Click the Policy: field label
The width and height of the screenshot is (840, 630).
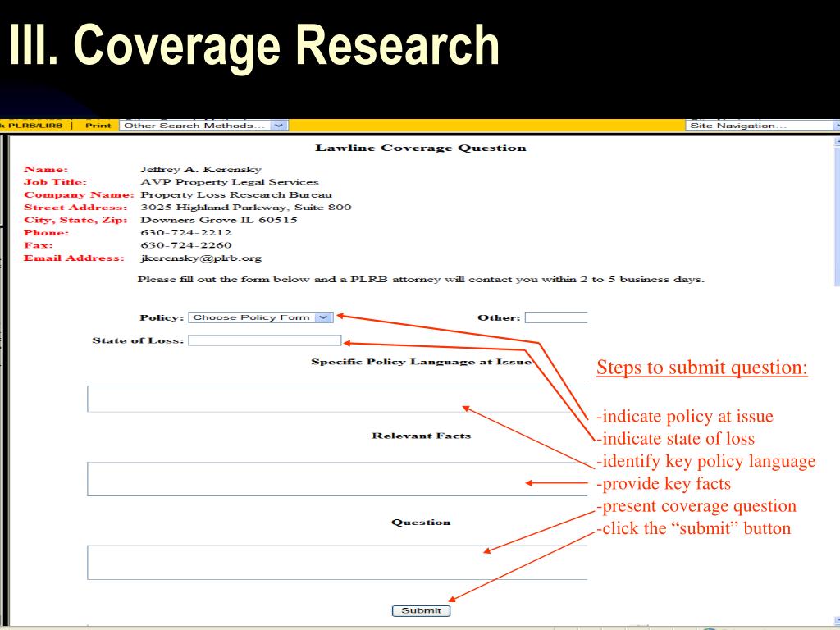click(162, 317)
